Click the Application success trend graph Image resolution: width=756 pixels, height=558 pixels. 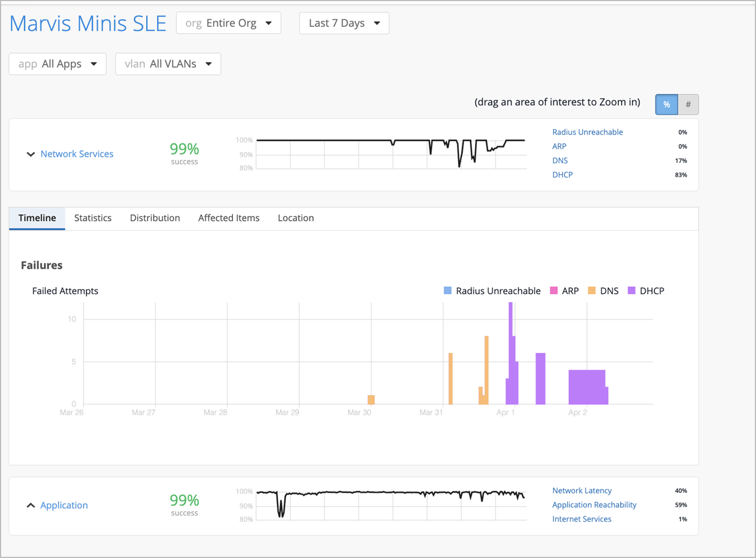[391, 505]
